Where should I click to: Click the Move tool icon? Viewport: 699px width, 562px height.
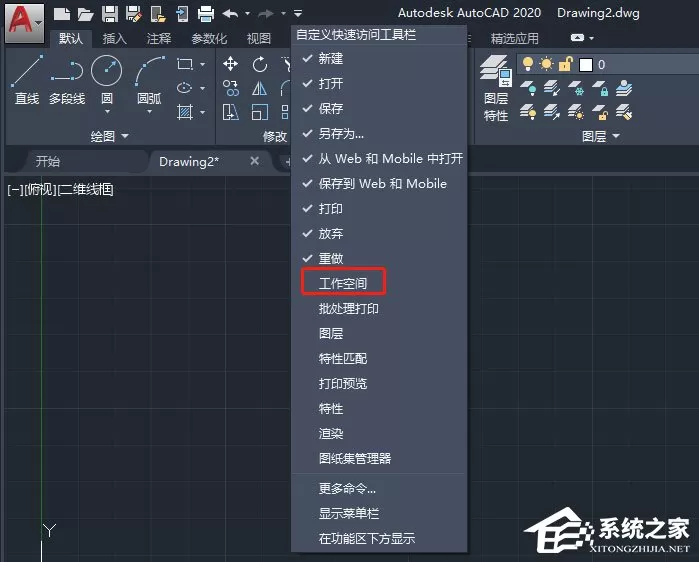(x=230, y=64)
